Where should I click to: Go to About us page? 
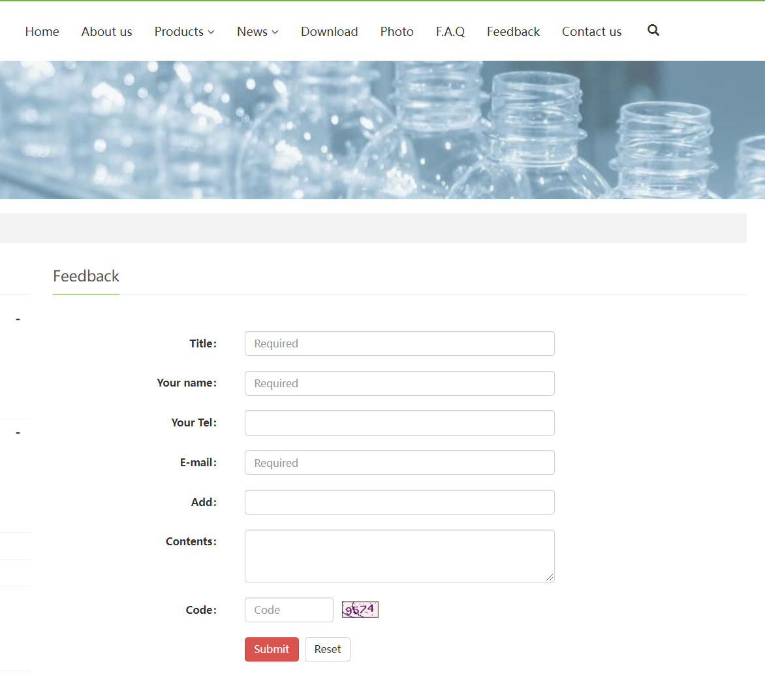click(x=106, y=31)
